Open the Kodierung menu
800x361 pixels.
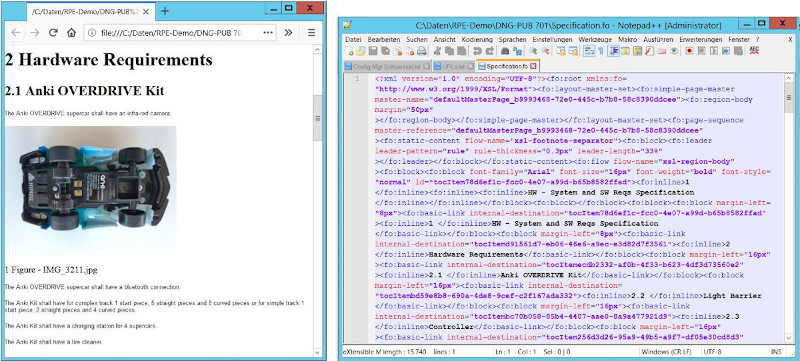point(477,39)
